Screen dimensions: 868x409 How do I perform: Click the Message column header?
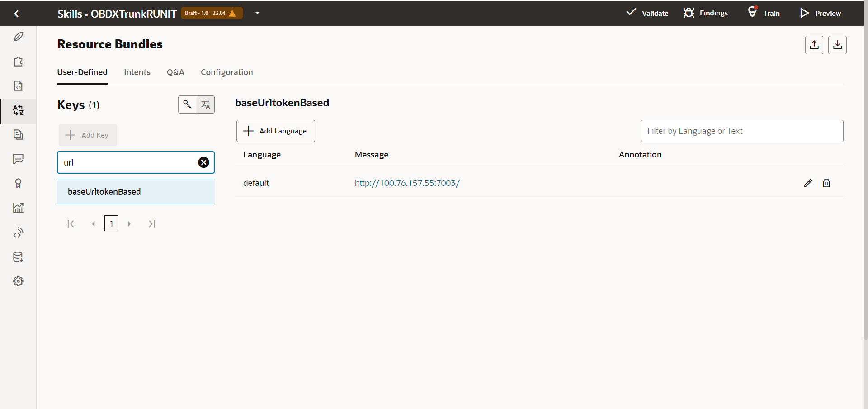[372, 155]
